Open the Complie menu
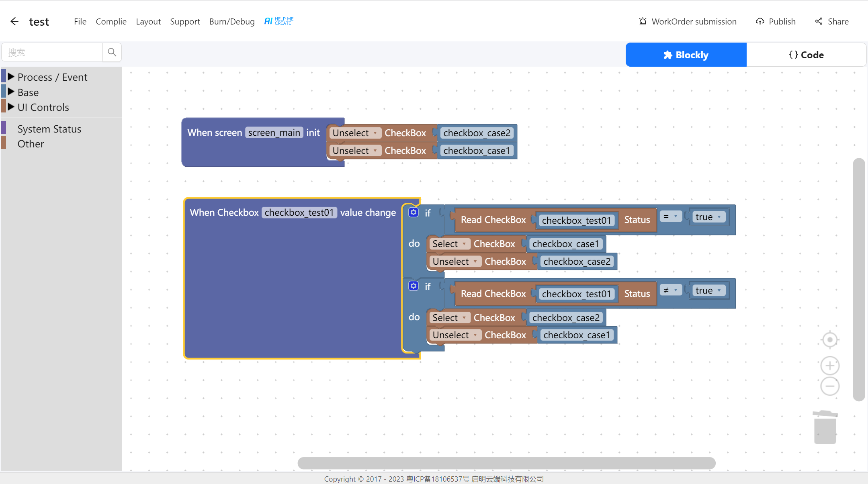The image size is (868, 484). pyautogui.click(x=111, y=21)
